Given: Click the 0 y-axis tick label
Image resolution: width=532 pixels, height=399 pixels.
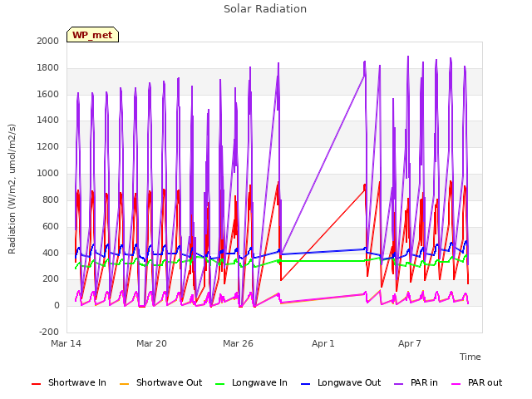Looking at the screenshot, I should pos(57,306).
